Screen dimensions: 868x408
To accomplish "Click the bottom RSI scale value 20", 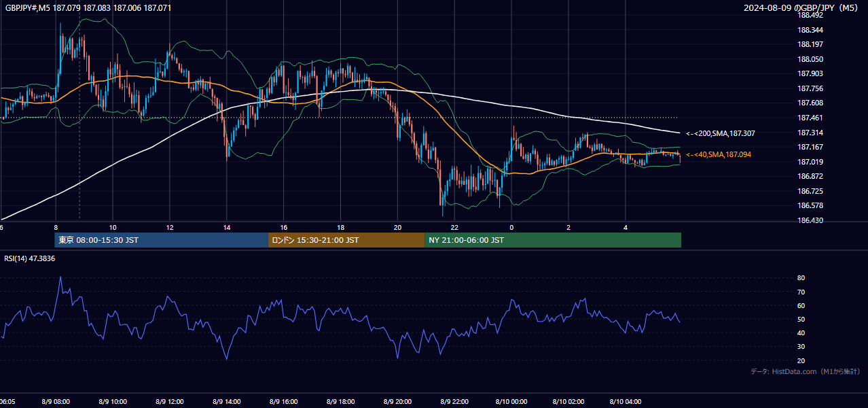I will [801, 360].
